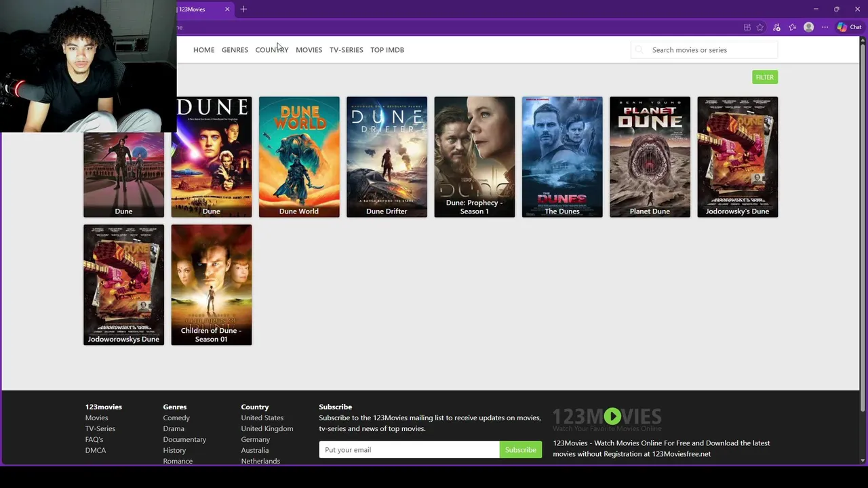
Task: Open the browser settings ellipsis menu
Action: point(825,27)
